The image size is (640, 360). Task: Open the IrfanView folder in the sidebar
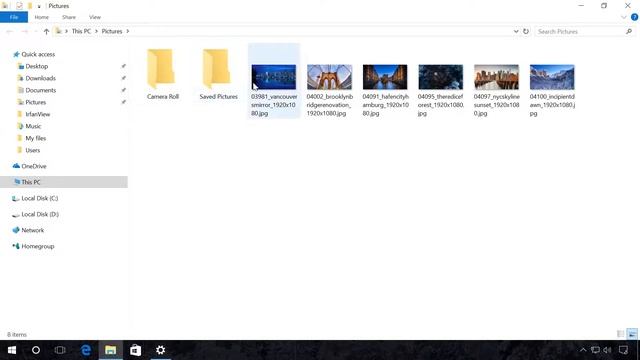tap(38, 114)
